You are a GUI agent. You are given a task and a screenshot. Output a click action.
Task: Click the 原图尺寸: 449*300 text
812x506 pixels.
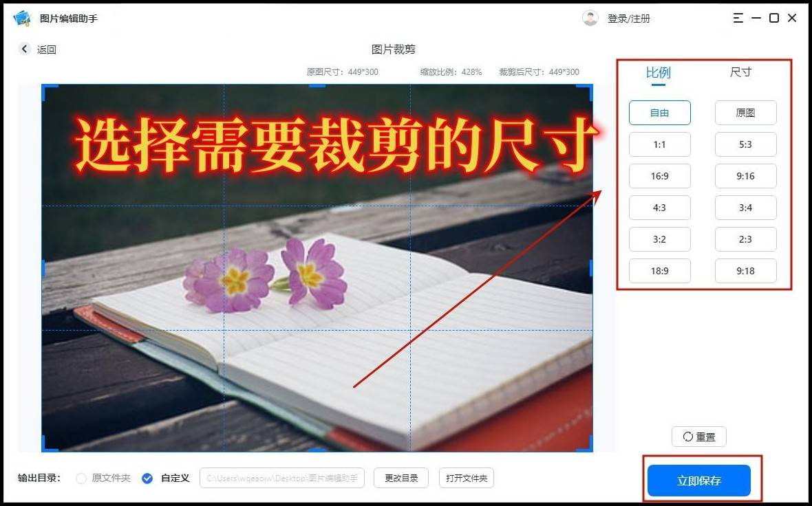pyautogui.click(x=342, y=72)
